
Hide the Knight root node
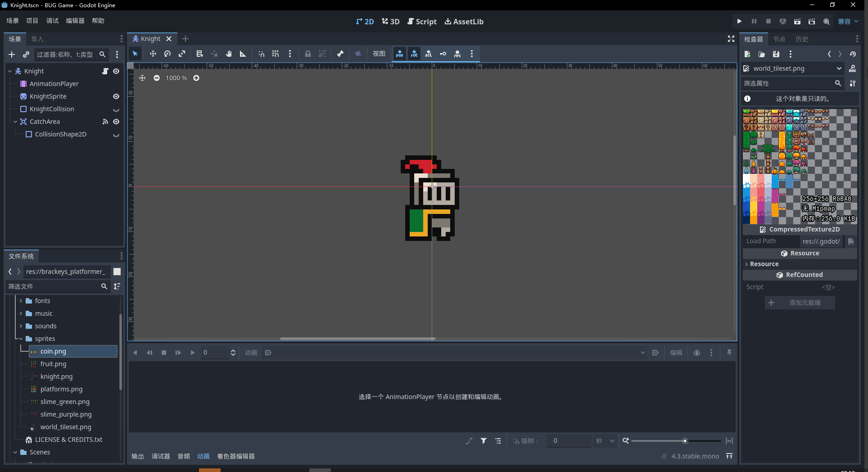116,71
